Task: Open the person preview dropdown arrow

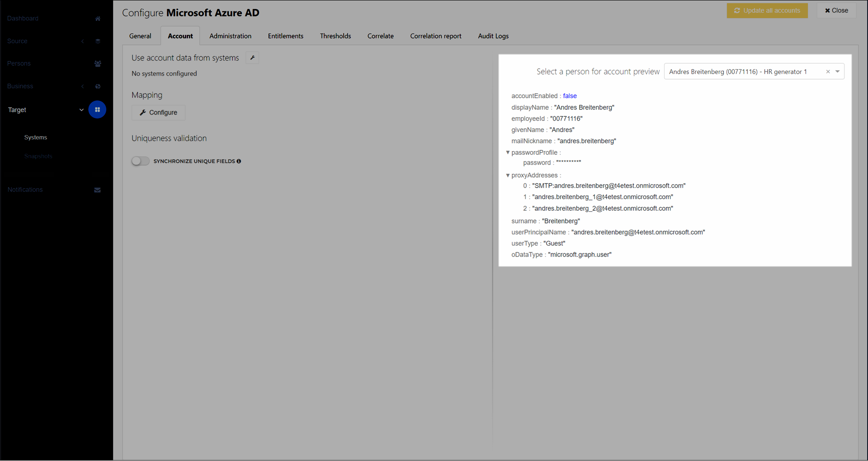Action: point(838,71)
